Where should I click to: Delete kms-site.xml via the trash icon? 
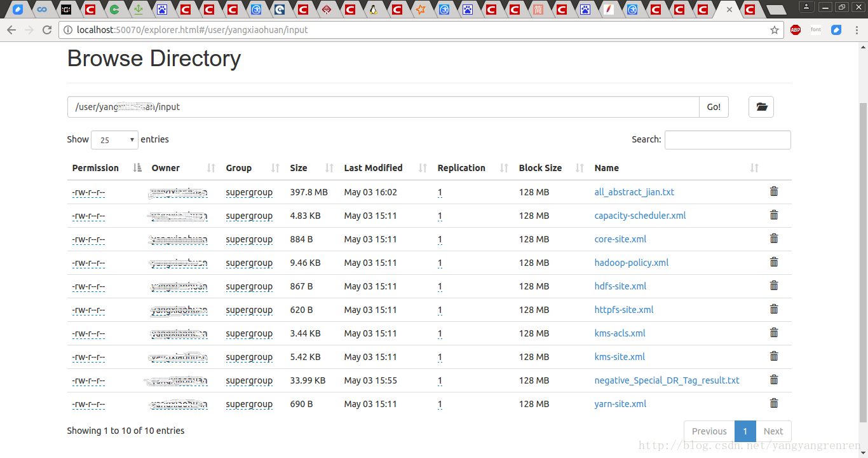coord(774,356)
